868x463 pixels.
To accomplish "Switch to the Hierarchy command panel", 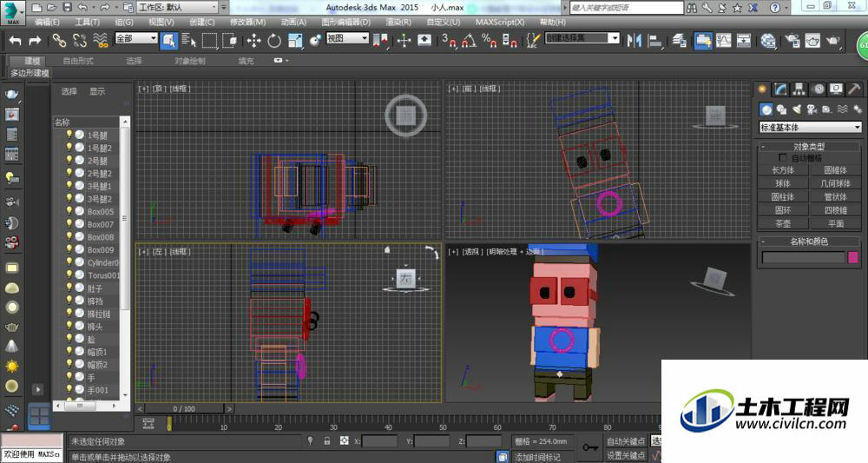I will pos(799,89).
